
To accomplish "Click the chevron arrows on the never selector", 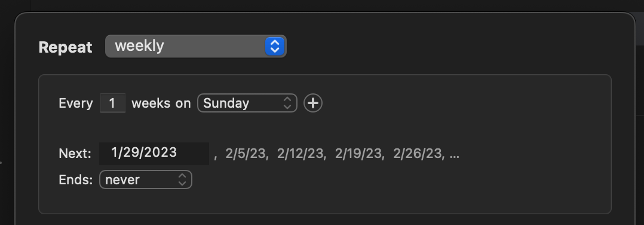I will pos(182,180).
